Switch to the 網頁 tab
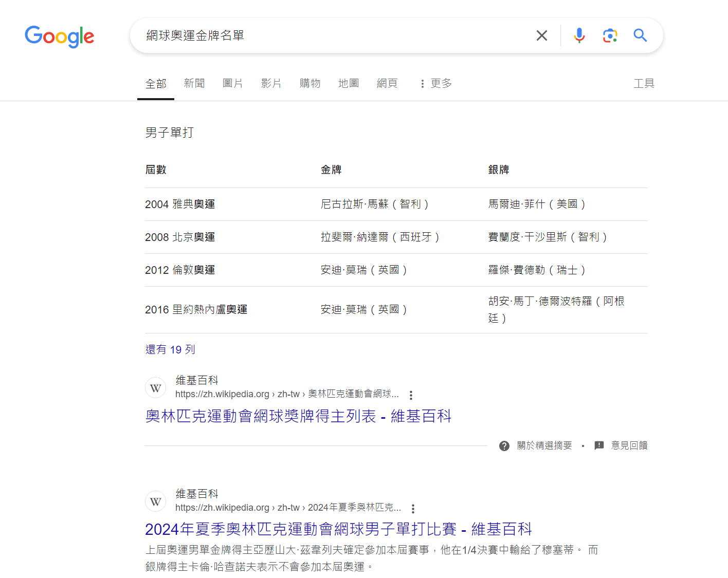 point(387,83)
